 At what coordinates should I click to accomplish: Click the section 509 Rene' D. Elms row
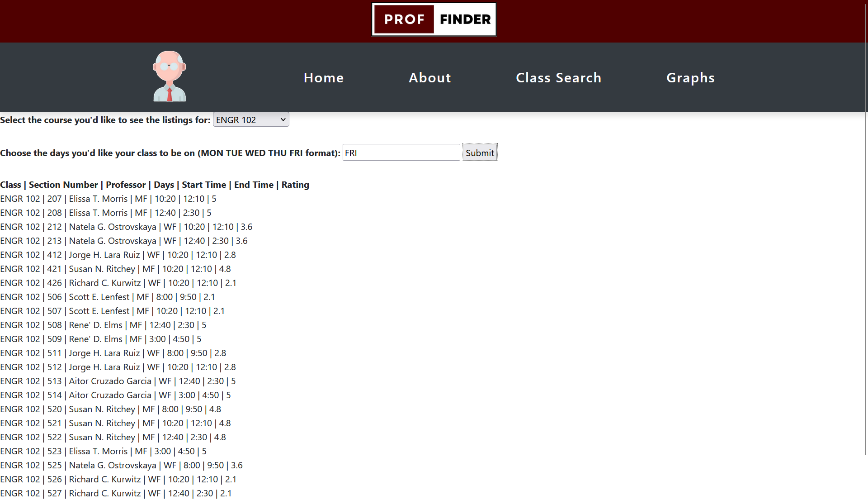[101, 339]
